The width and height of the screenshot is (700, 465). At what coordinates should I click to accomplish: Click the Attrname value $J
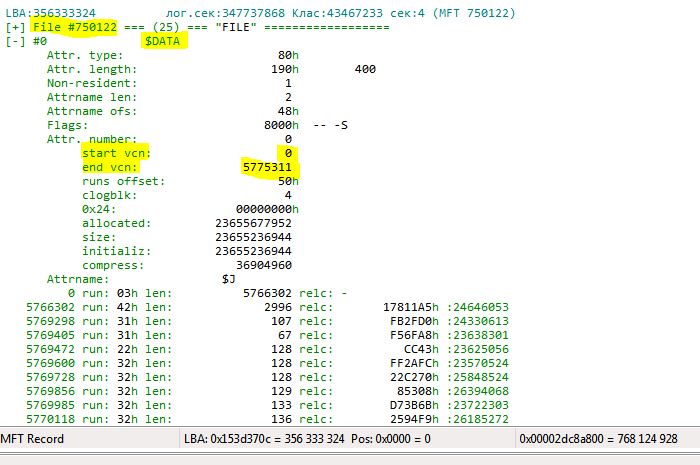(229, 279)
